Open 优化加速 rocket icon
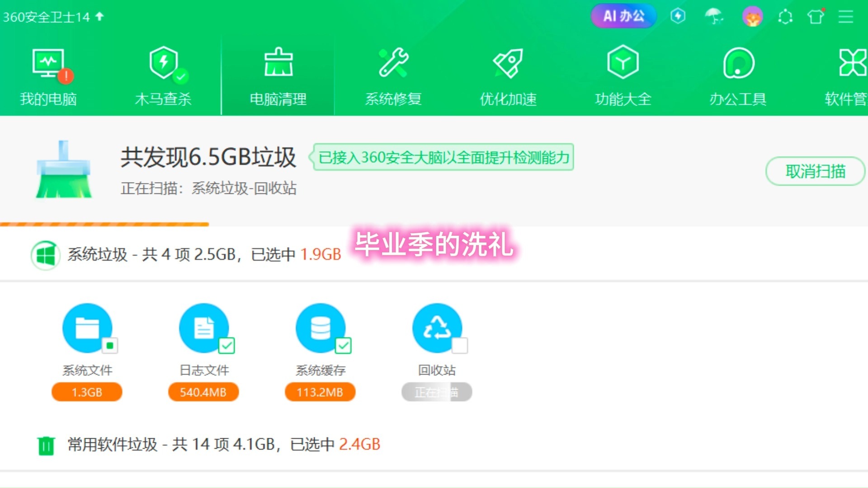 508,63
